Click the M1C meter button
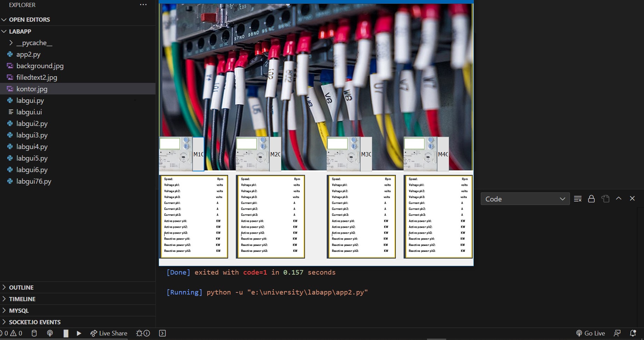 coord(198,154)
